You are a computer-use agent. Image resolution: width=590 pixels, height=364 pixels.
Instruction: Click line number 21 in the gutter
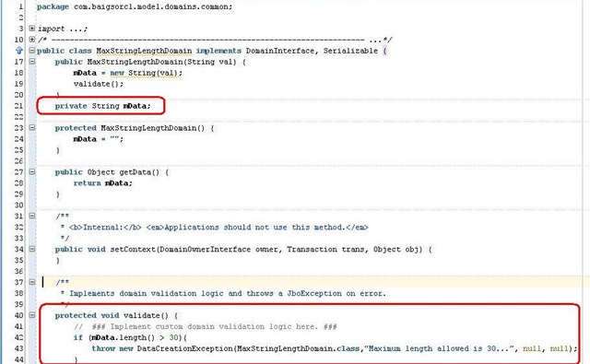click(x=18, y=106)
